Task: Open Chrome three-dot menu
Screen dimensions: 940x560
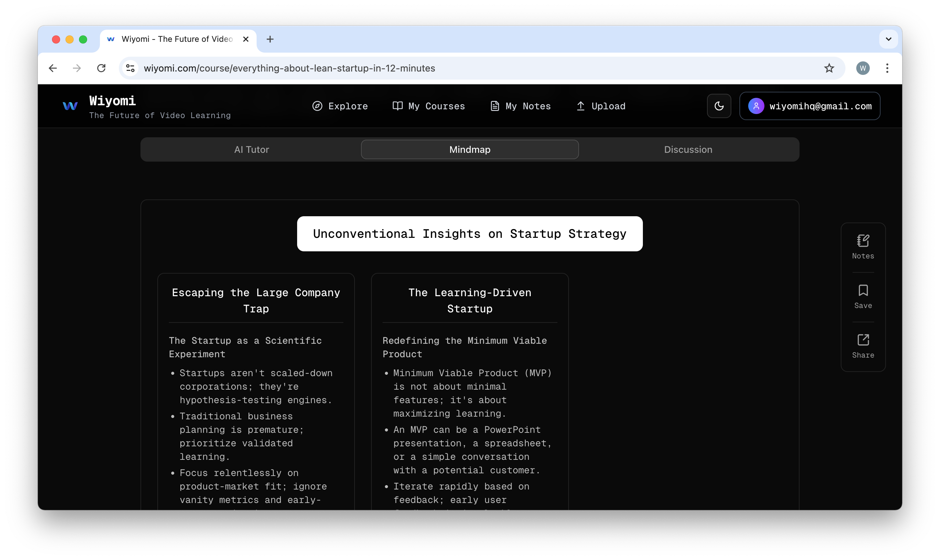Action: (x=887, y=68)
